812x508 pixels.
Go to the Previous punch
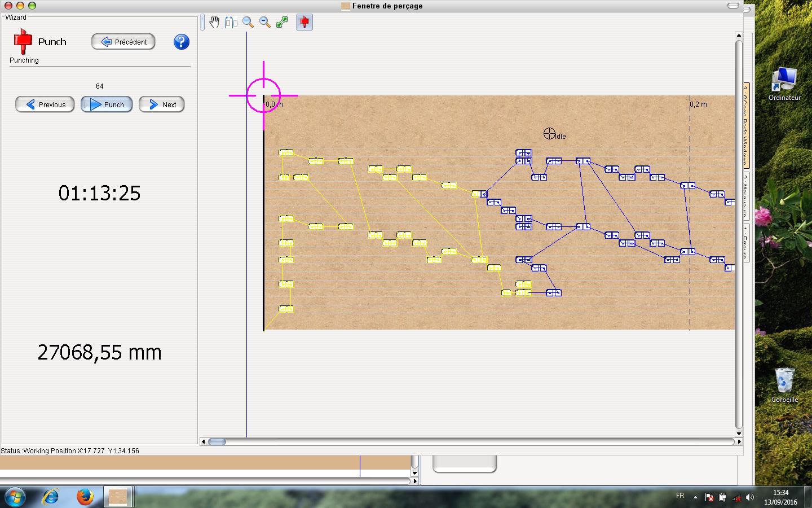(x=45, y=104)
